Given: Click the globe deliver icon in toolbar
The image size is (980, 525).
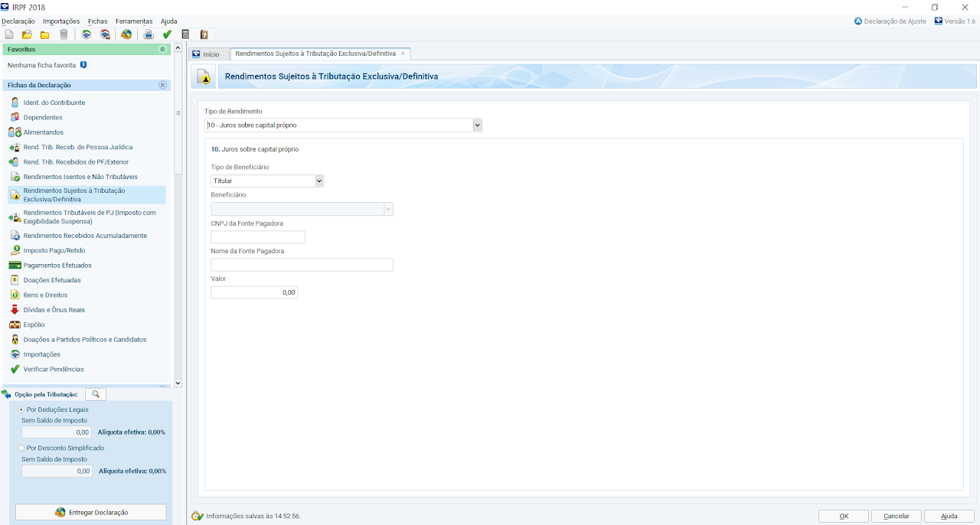Looking at the screenshot, I should tap(126, 34).
